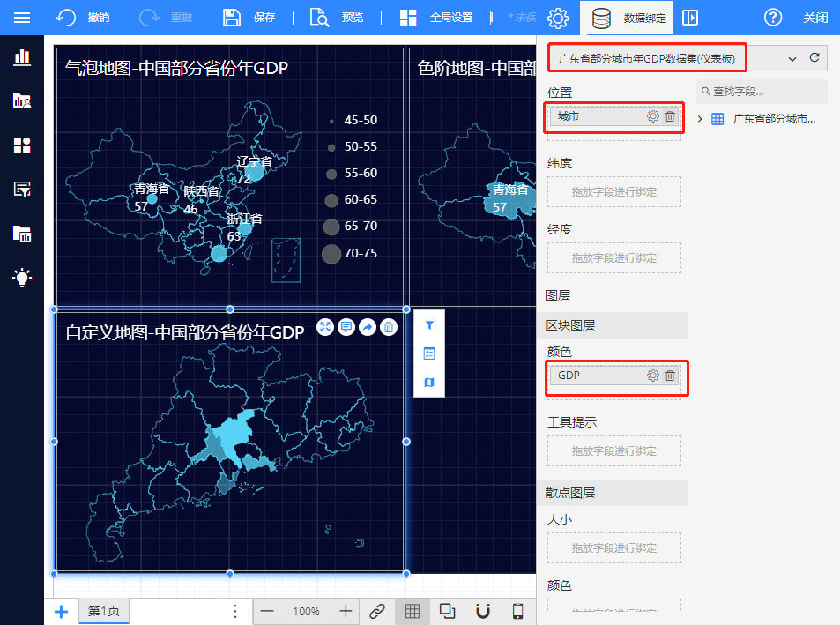The width and height of the screenshot is (840, 625).
Task: Switch to the 数据绑定 tab
Action: (627, 18)
